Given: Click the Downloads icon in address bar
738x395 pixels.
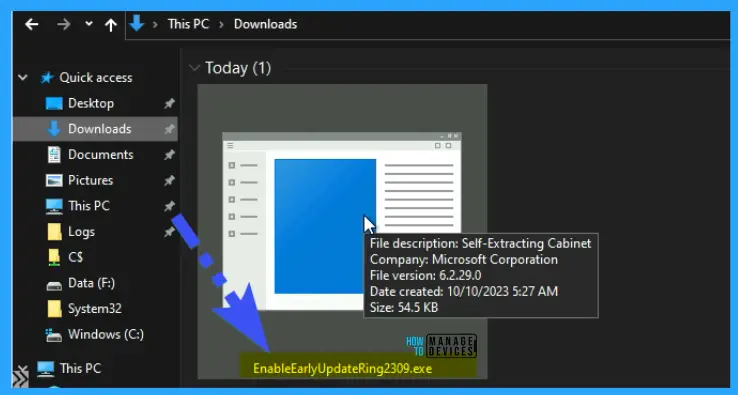Looking at the screenshot, I should [x=136, y=23].
